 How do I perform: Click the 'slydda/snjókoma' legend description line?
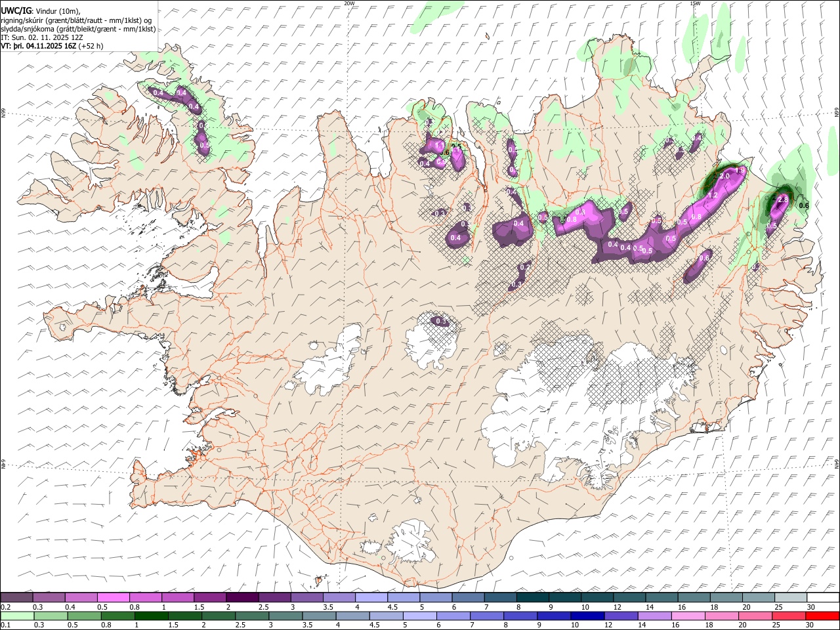pos(78,29)
